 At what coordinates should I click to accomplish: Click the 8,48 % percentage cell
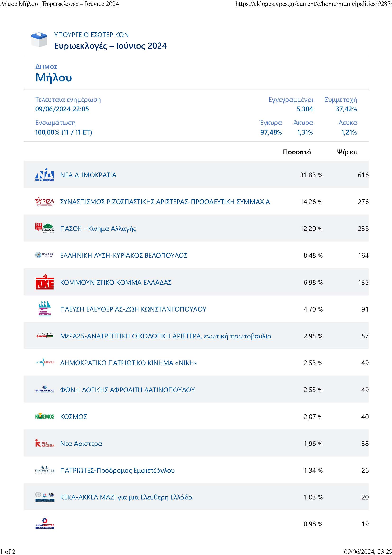tap(313, 256)
